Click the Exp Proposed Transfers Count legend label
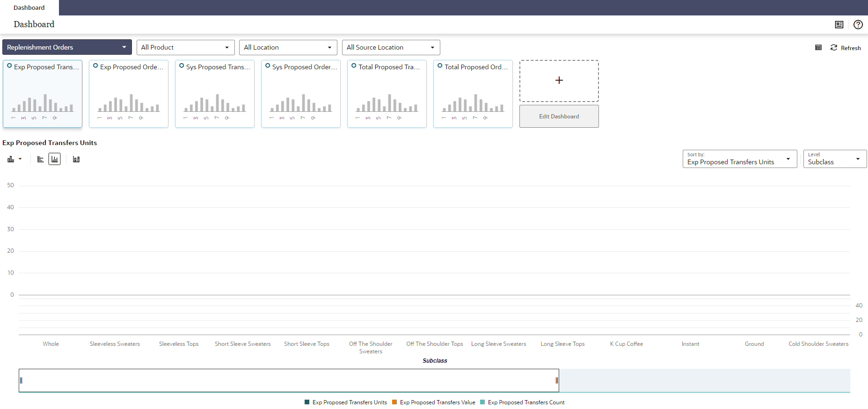This screenshot has width=868, height=409. click(526, 402)
